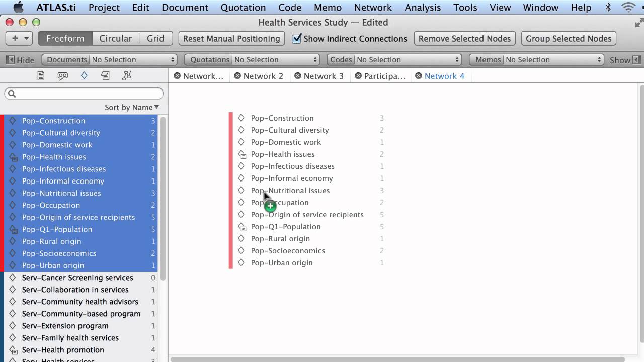Click the sidebar vertical scrollbar
This screenshot has width=644, height=362.
163,199
